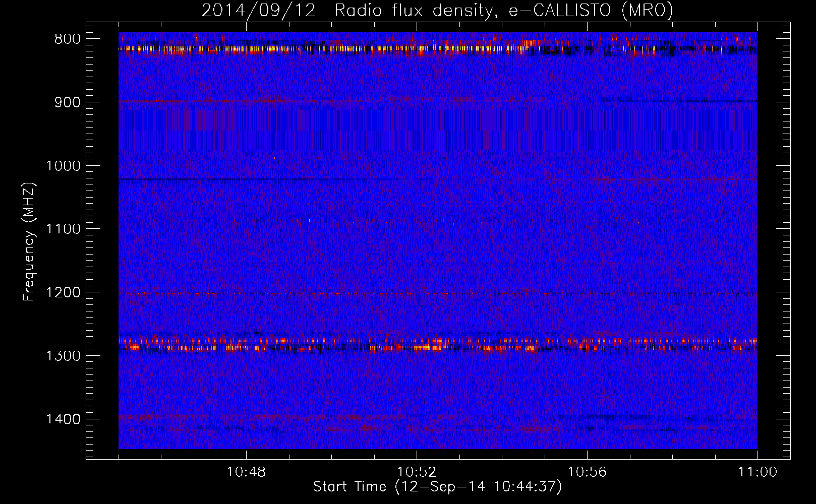The width and height of the screenshot is (816, 504).
Task: Click the Start Time axis label
Action: (x=437, y=487)
